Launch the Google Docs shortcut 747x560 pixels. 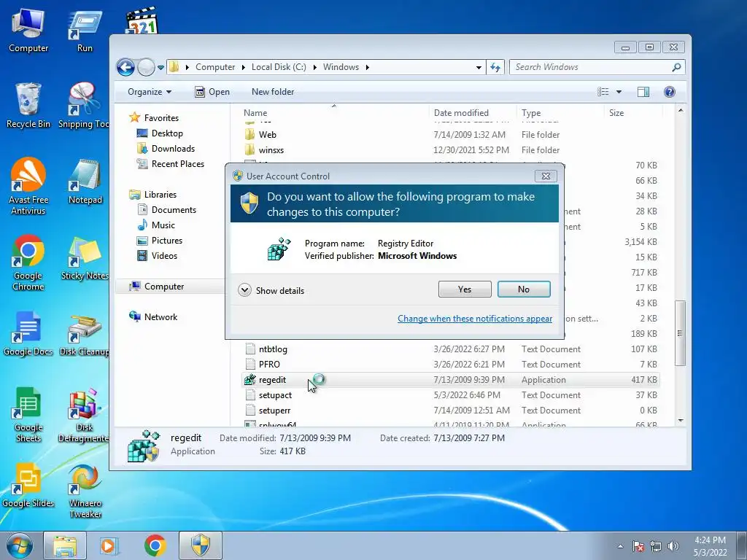click(x=28, y=333)
